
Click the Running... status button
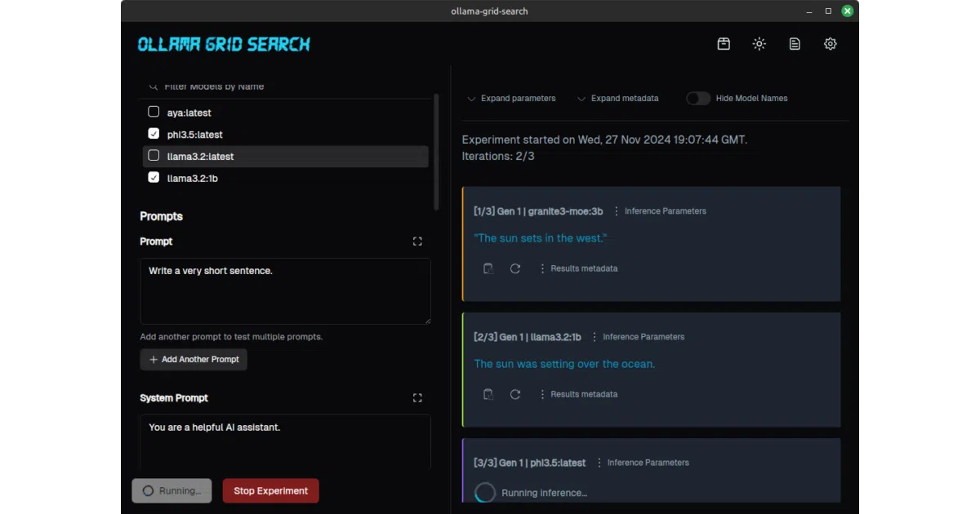coord(171,491)
